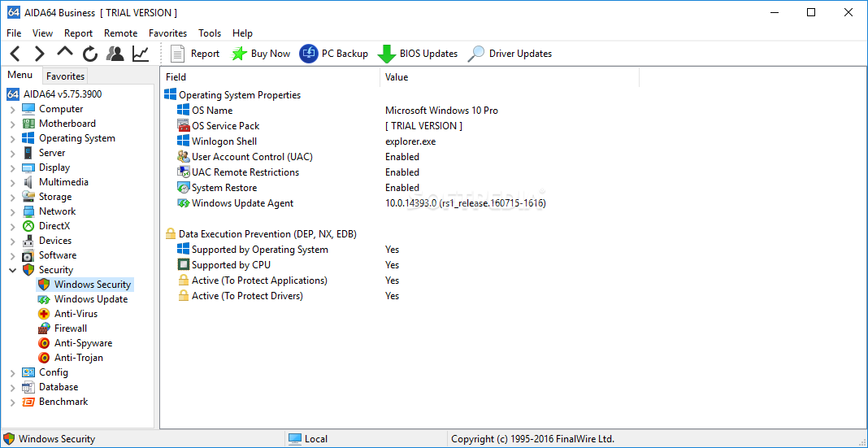Open the Report menu

point(78,33)
